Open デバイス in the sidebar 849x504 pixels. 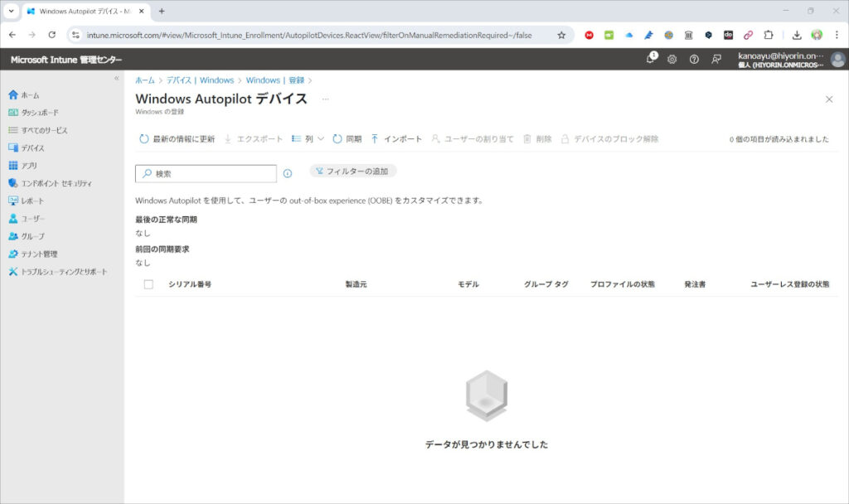pyautogui.click(x=27, y=148)
